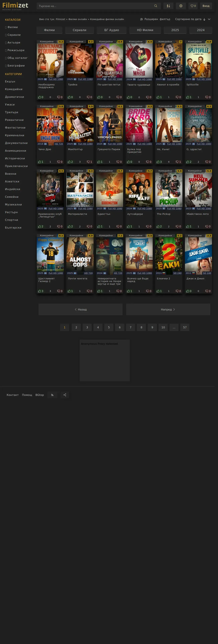Click the search magnifier icon
Image resolution: width=218 pixels, height=644 pixels.
click(x=156, y=6)
